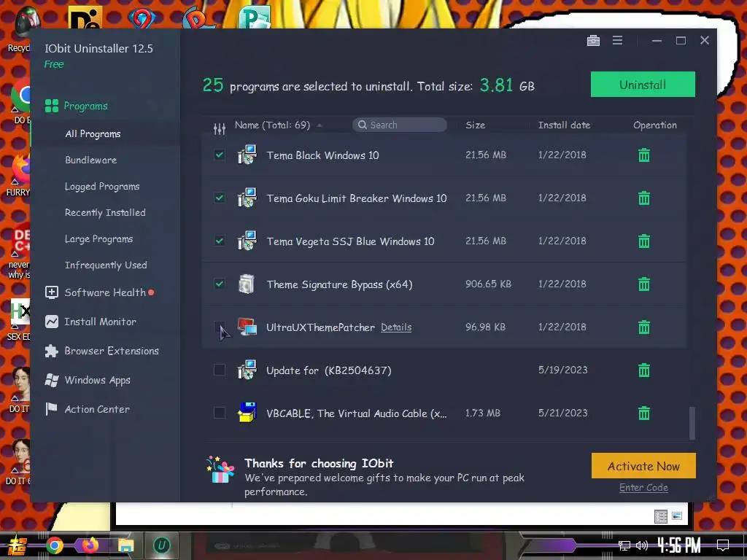Check the Update for (KB2504637) checkbox
The width and height of the screenshot is (747, 560).
coord(219,370)
